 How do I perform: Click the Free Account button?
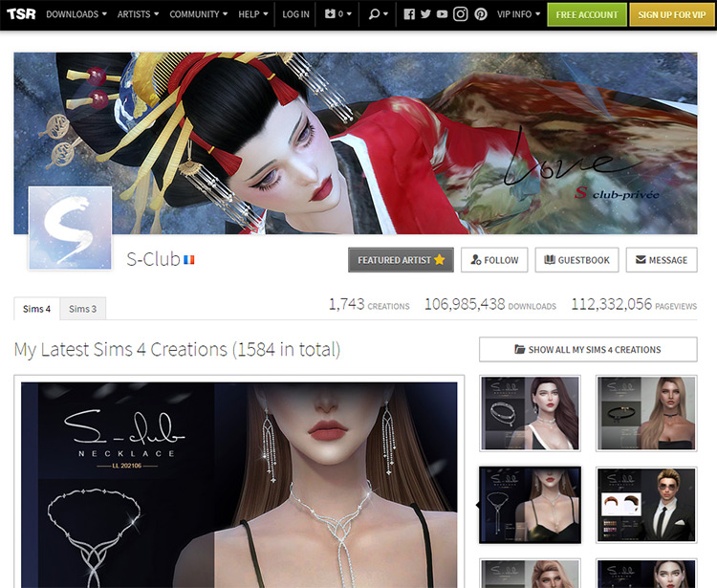pos(587,14)
